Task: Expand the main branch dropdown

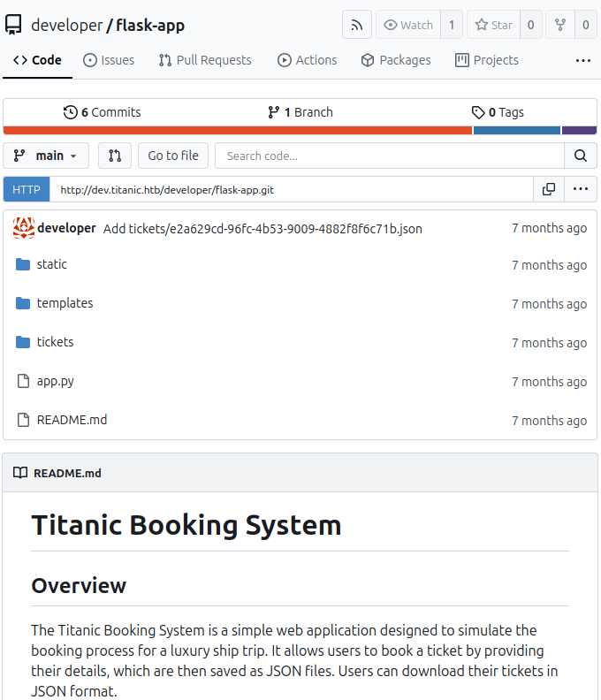Action: [x=46, y=156]
